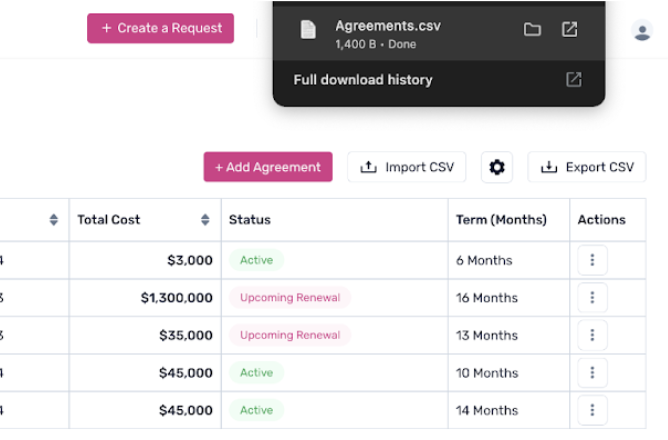The width and height of the screenshot is (668, 440).
Task: Click Export CSV button
Action: click(x=587, y=167)
